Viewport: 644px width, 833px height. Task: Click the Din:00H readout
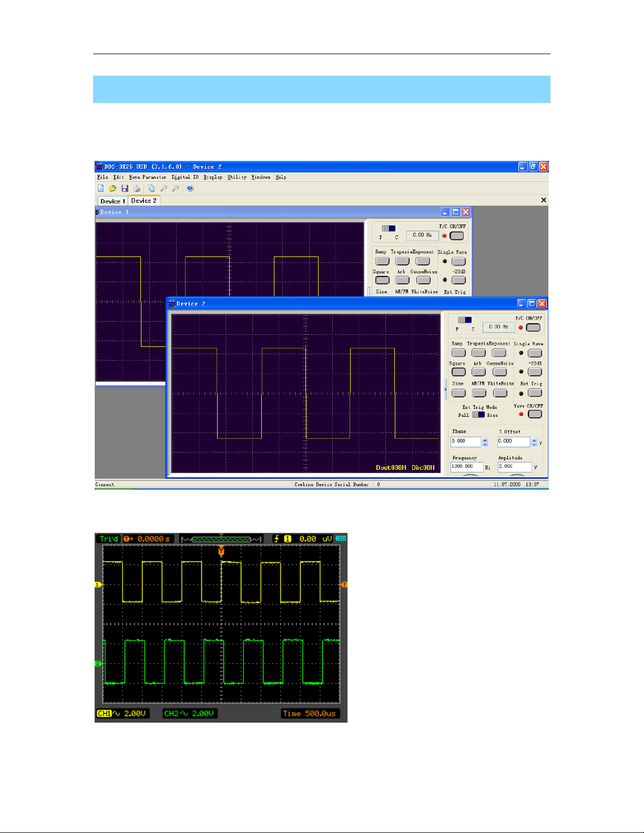click(x=423, y=468)
